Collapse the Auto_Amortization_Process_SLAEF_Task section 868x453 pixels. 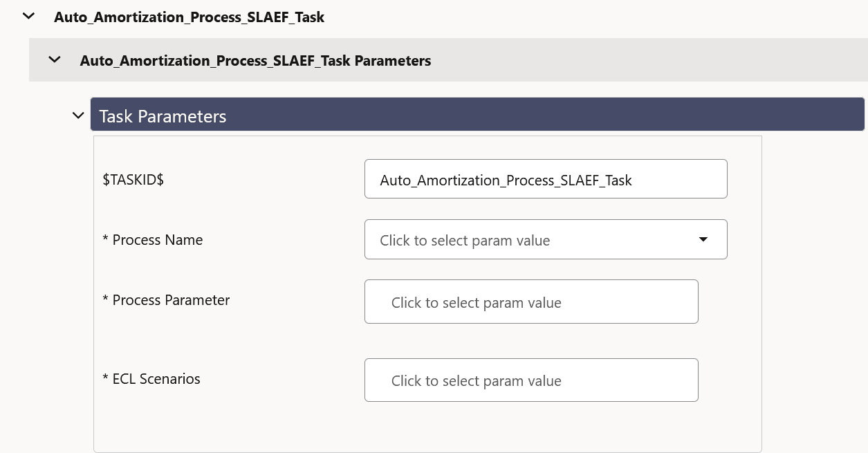[x=28, y=16]
